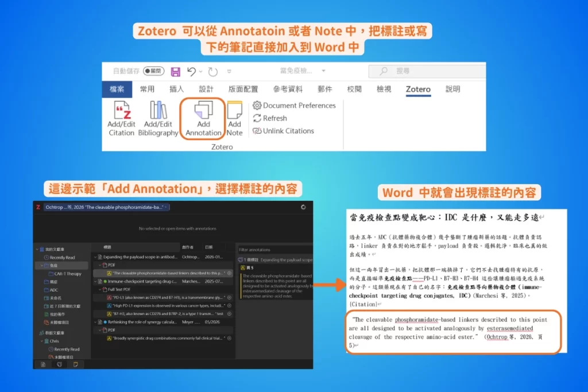
Task: Select the CAR-T Therapy collection
Action: pos(64,274)
